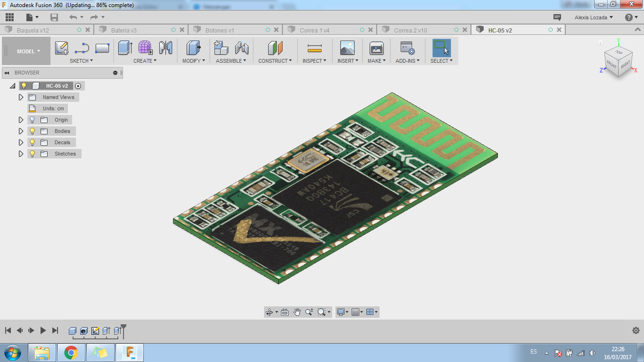Screen dimensions: 644x362
Task: Toggle visibility of the Bodies folder
Action: (x=32, y=131)
